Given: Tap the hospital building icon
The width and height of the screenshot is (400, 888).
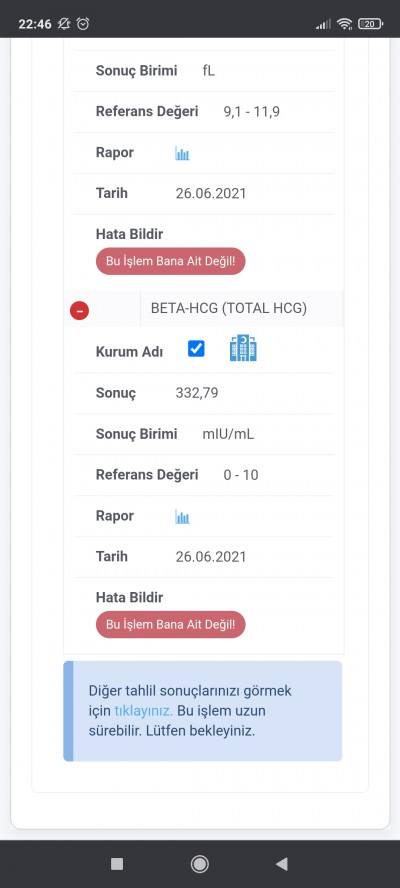Looking at the screenshot, I should pyautogui.click(x=243, y=348).
